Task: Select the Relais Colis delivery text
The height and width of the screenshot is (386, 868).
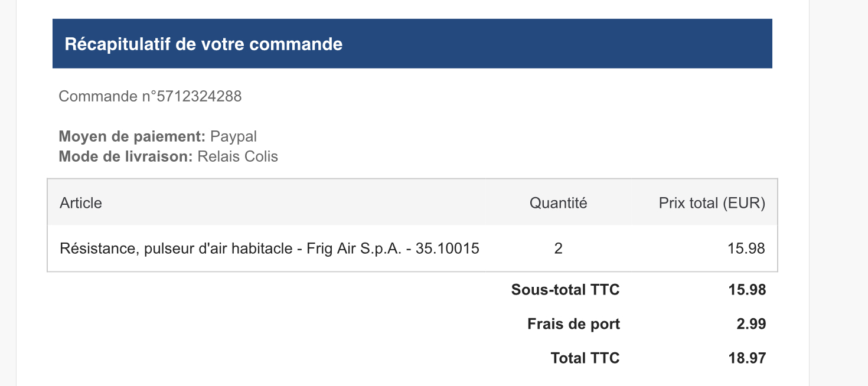Action: pyautogui.click(x=237, y=156)
